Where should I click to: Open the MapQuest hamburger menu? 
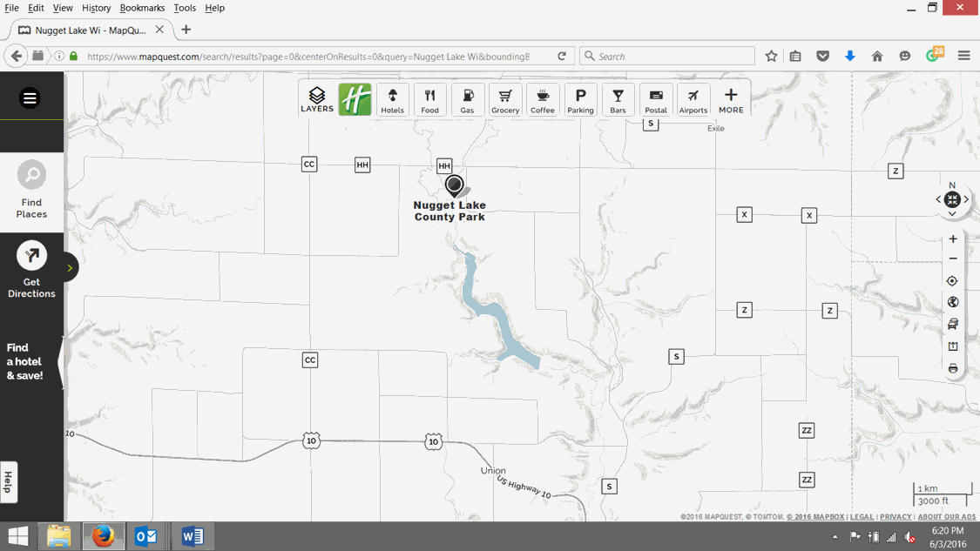[x=30, y=98]
